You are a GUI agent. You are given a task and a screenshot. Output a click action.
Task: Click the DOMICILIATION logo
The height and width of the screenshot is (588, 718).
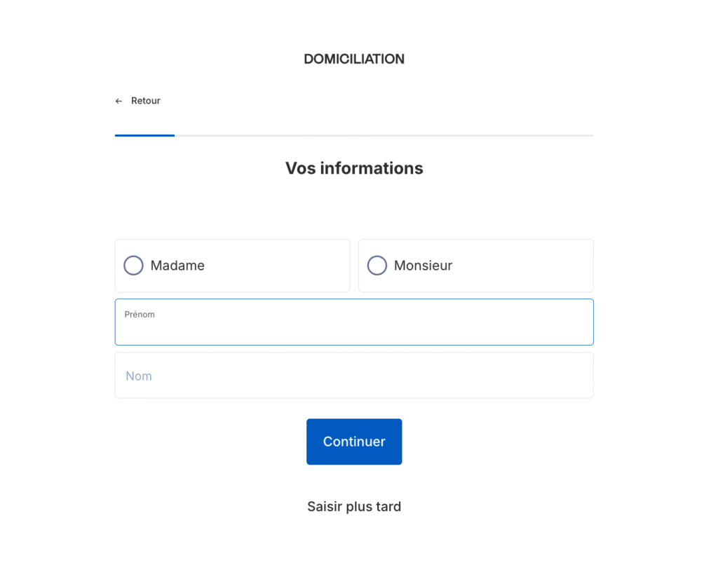354,59
